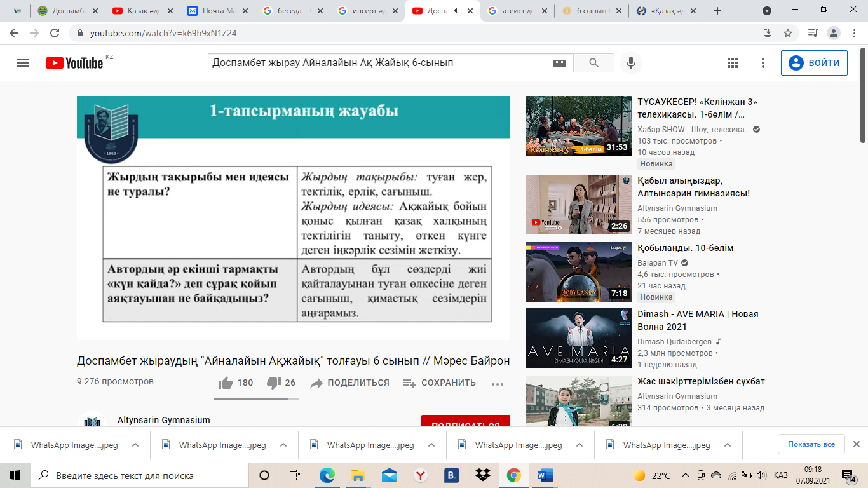The width and height of the screenshot is (868, 488).
Task: Click Показать все downloads button
Action: tap(811, 444)
